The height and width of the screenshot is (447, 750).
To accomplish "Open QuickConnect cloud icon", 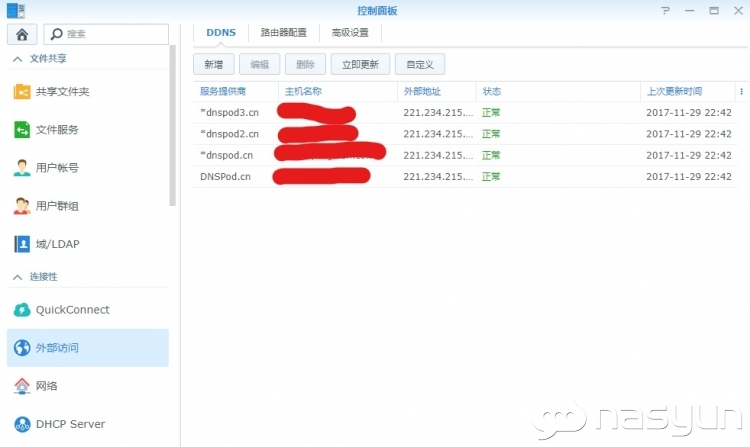I will pos(22,310).
